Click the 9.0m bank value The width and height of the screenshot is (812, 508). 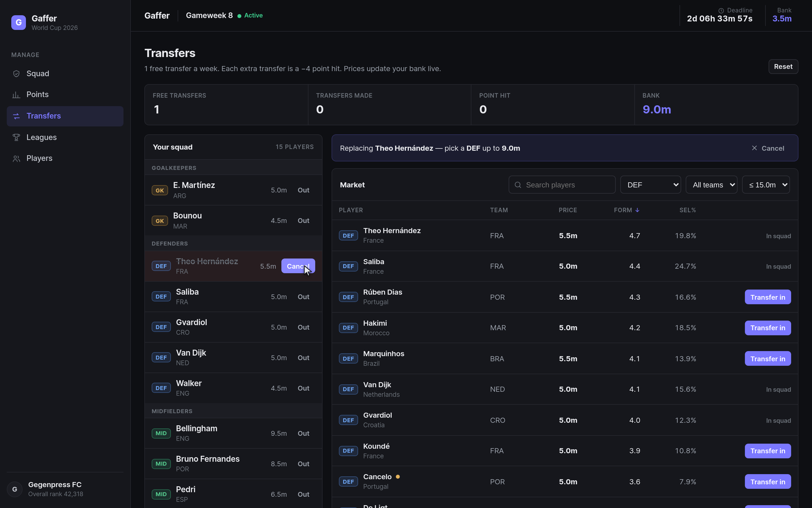[657, 109]
